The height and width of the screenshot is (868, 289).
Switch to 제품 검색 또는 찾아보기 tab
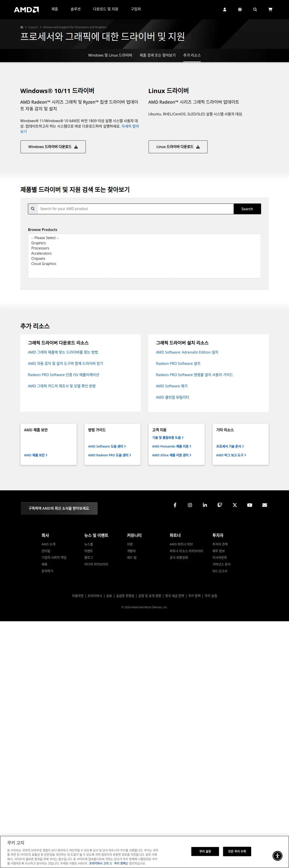[158, 55]
